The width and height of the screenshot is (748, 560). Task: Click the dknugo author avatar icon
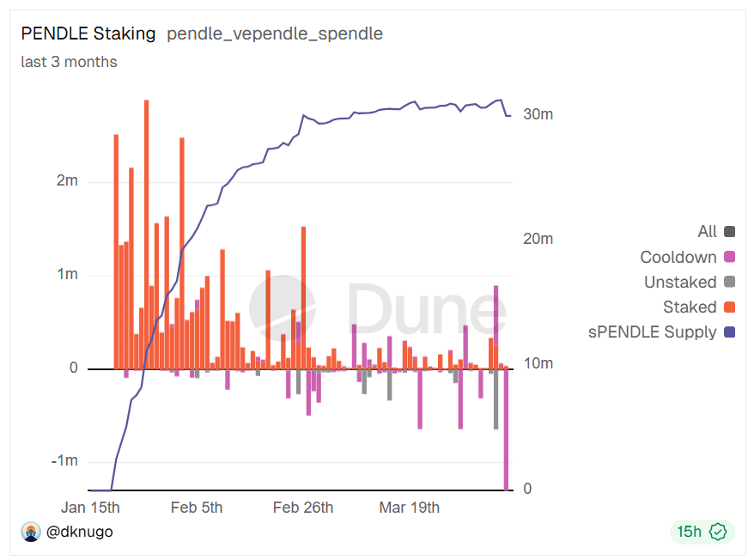point(30,532)
